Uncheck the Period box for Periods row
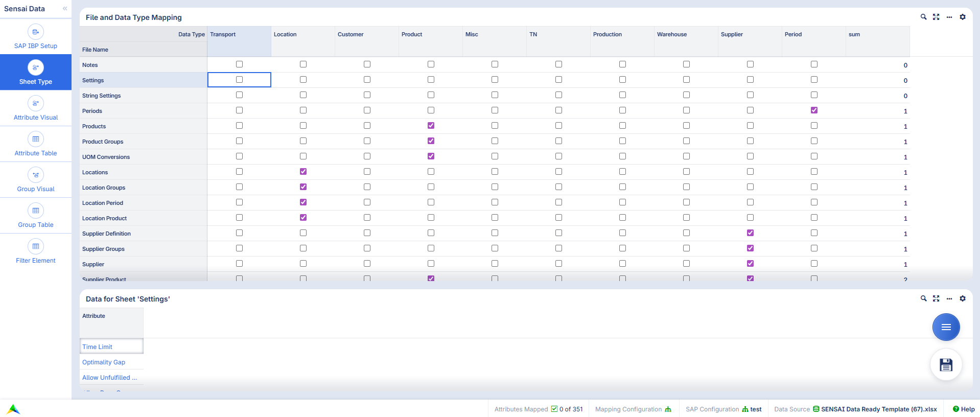The width and height of the screenshot is (980, 417). 814,110
